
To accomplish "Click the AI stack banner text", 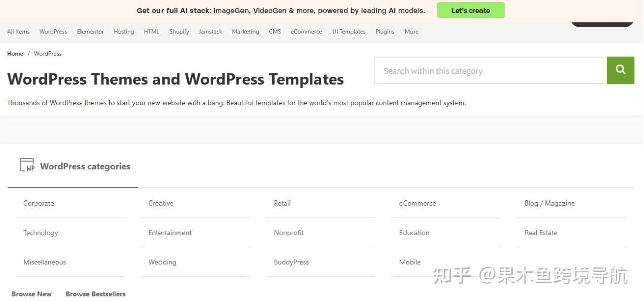I will click(281, 10).
